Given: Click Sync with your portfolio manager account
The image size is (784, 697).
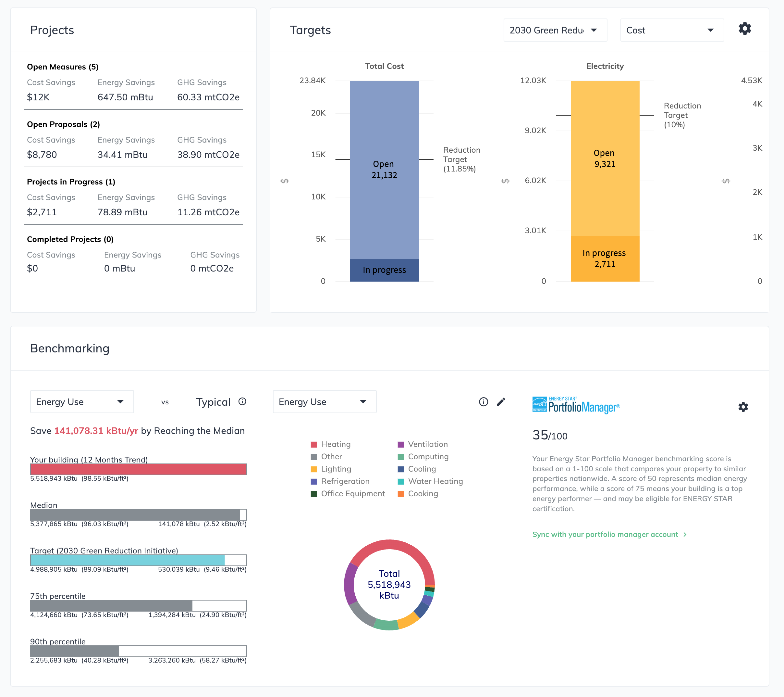Looking at the screenshot, I should pos(605,535).
